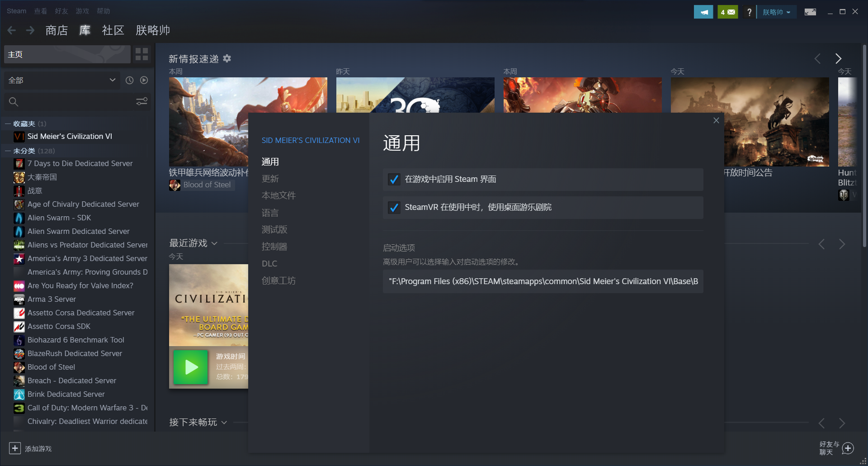Go to the 社区 community tab
The image size is (868, 466).
(113, 30)
